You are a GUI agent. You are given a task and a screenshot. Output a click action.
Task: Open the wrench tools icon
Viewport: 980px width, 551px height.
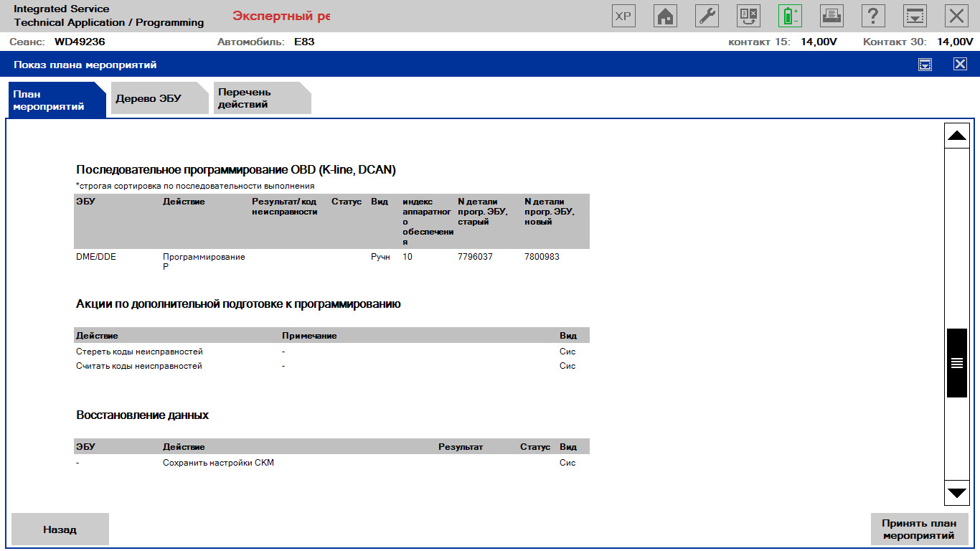click(707, 16)
